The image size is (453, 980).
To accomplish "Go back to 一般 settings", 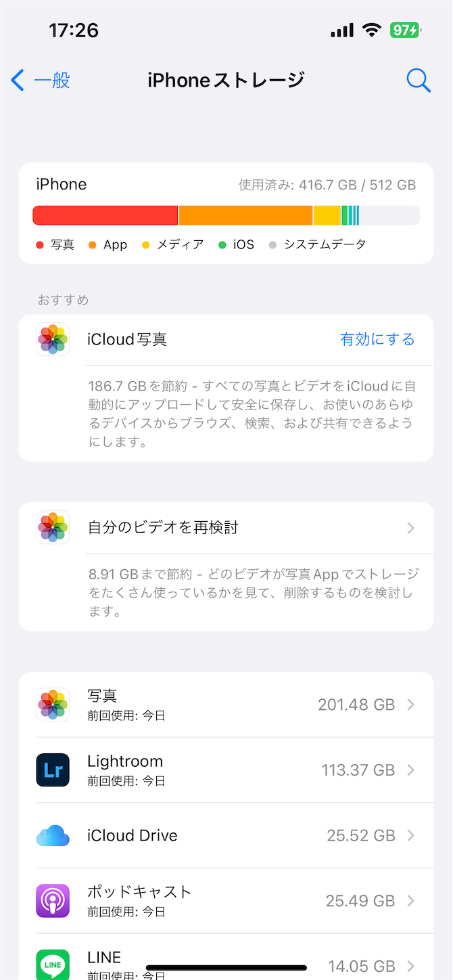I will tap(41, 81).
